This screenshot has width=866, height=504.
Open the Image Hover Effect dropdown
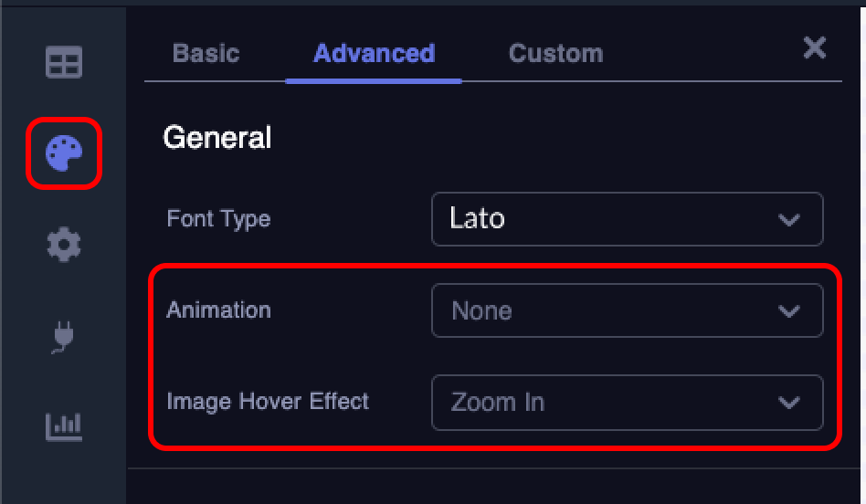626,402
